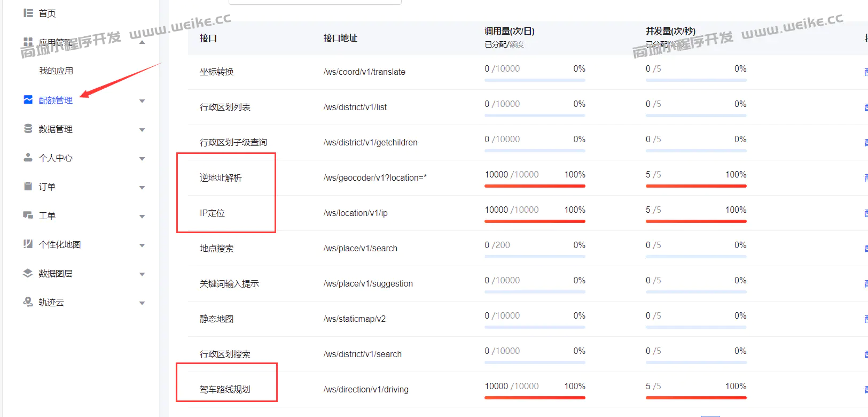The image size is (868, 417).
Task: Open the 首页 menu item
Action: click(x=47, y=13)
